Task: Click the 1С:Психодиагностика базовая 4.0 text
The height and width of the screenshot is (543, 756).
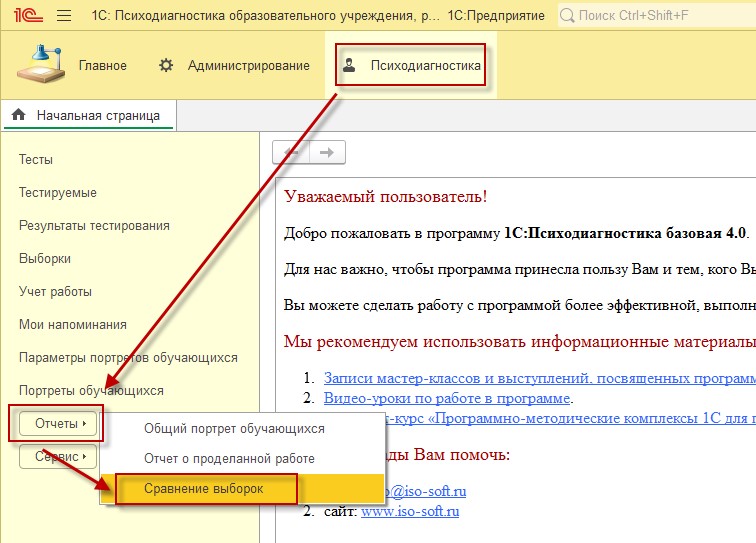Action: click(x=625, y=233)
